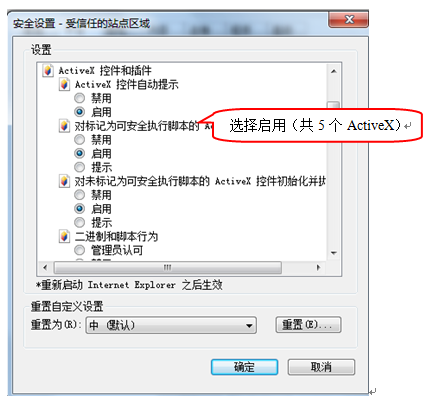
Task: Click the settings list scroll down arrow
Action: pos(334,253)
